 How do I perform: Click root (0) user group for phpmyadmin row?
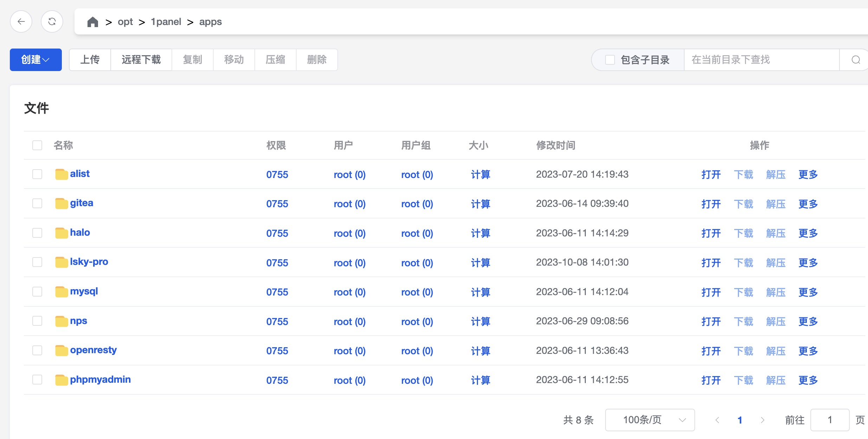coord(417,380)
